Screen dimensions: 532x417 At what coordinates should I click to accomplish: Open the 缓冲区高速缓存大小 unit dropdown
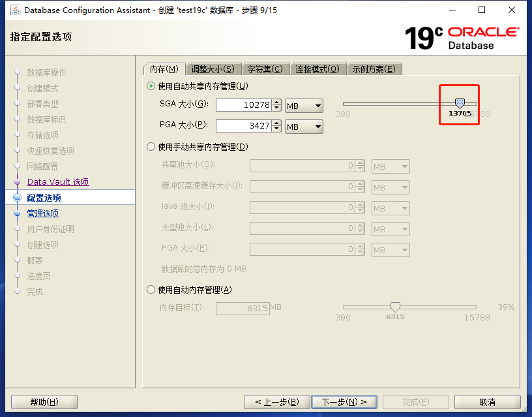click(x=391, y=187)
